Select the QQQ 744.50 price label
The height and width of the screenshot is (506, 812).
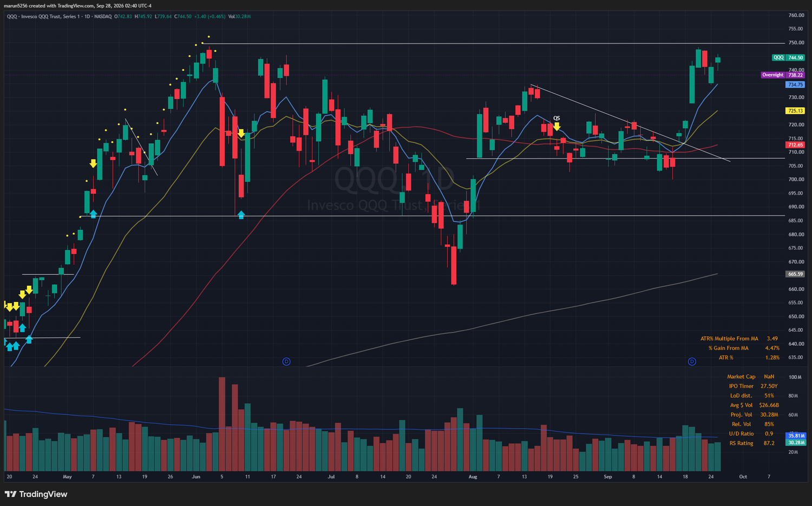point(788,57)
